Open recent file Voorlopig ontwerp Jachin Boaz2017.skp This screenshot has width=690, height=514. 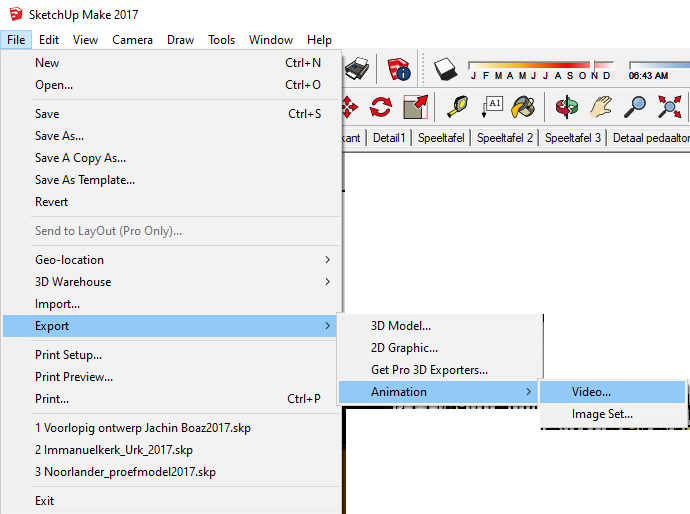coord(172,428)
